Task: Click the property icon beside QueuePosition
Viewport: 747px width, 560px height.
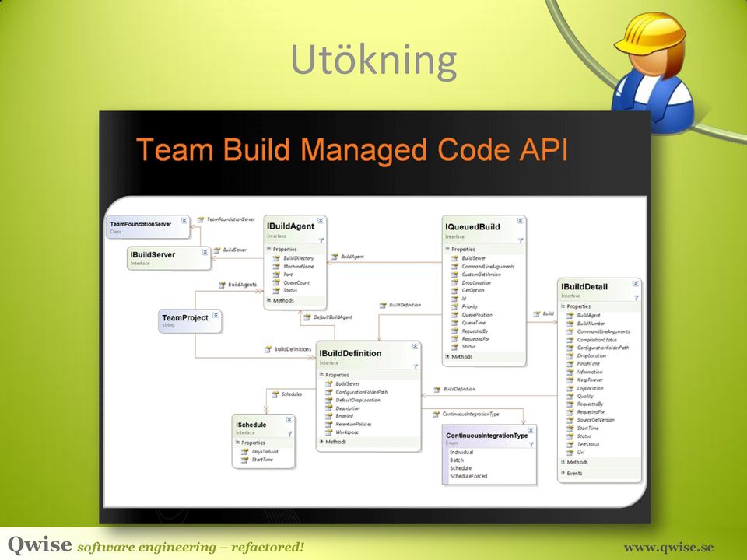Action: pos(454,315)
